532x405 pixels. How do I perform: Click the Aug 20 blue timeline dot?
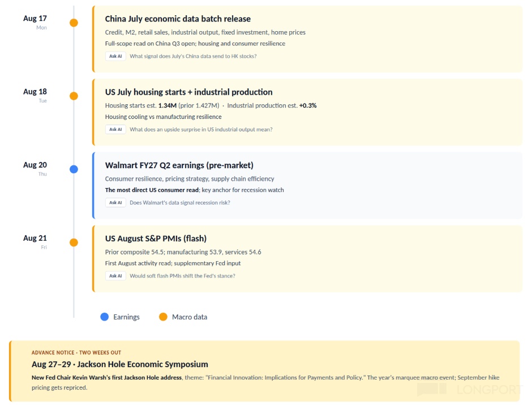coord(74,169)
